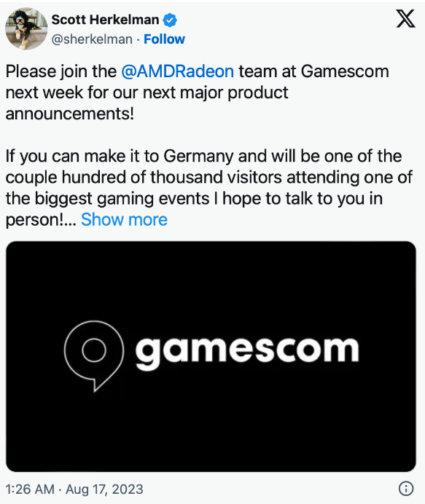Screen dimensions: 425x504
Task: Click the gamescom wordmark text
Action: (247, 352)
